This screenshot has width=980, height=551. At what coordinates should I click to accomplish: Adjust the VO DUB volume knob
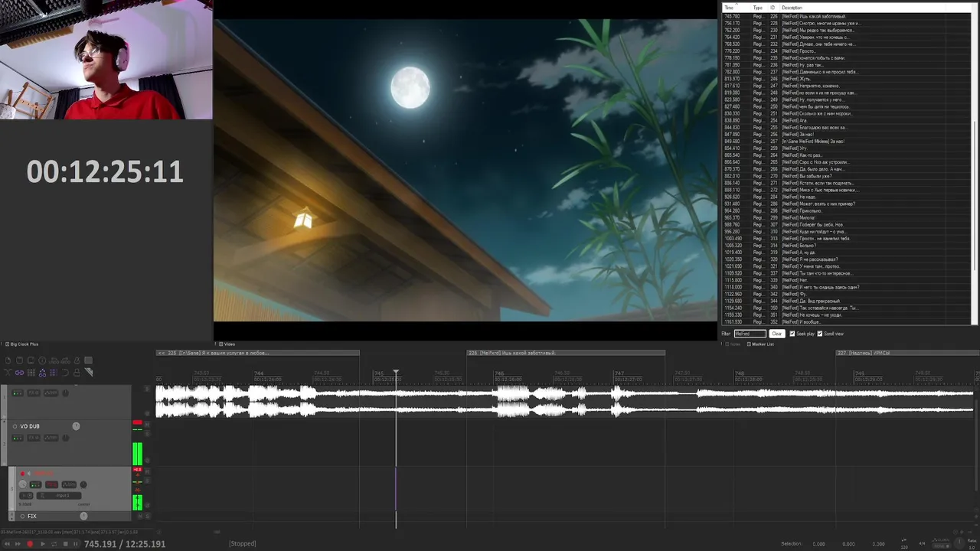coord(76,426)
